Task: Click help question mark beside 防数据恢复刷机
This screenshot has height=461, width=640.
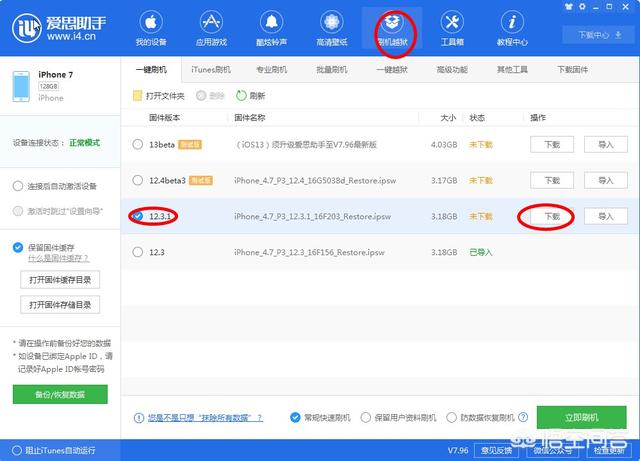Action: tap(523, 417)
